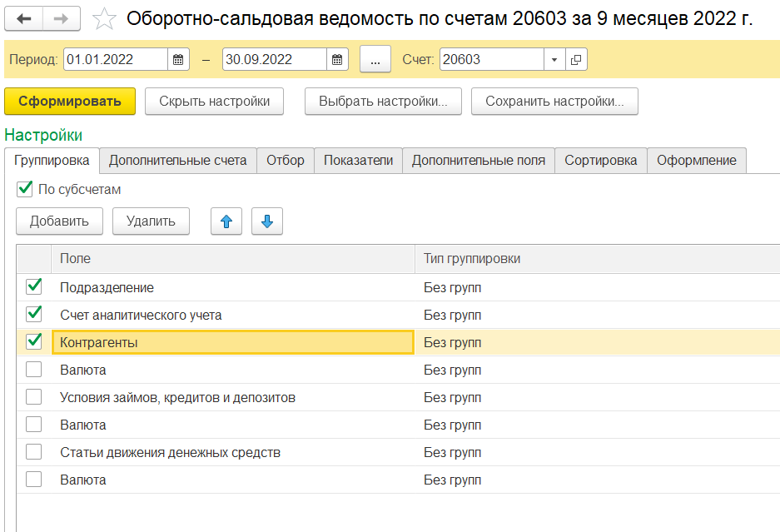Image resolution: width=780 pixels, height=532 pixels.
Task: Click the forward navigation arrow
Action: click(62, 18)
